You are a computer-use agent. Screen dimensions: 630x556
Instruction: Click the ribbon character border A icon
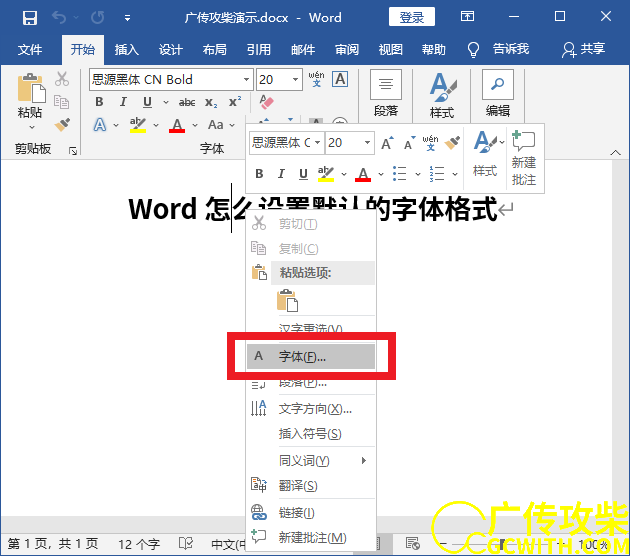(x=340, y=79)
